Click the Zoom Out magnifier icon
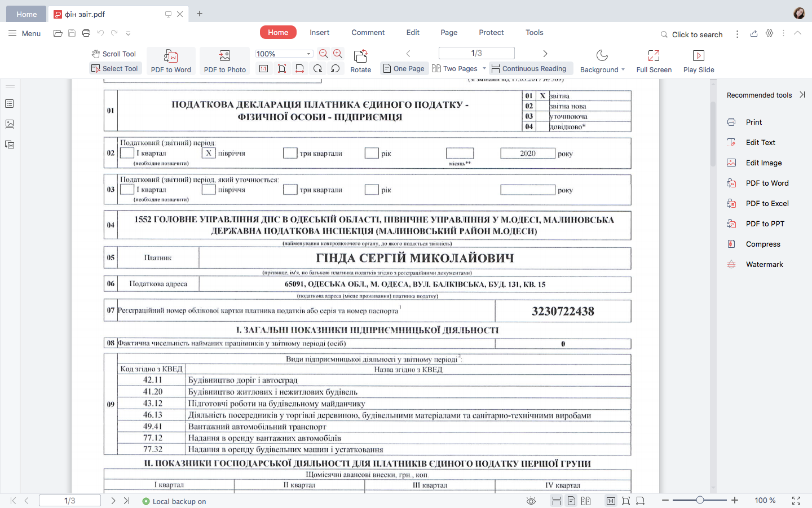The height and width of the screenshot is (508, 812). pos(324,54)
